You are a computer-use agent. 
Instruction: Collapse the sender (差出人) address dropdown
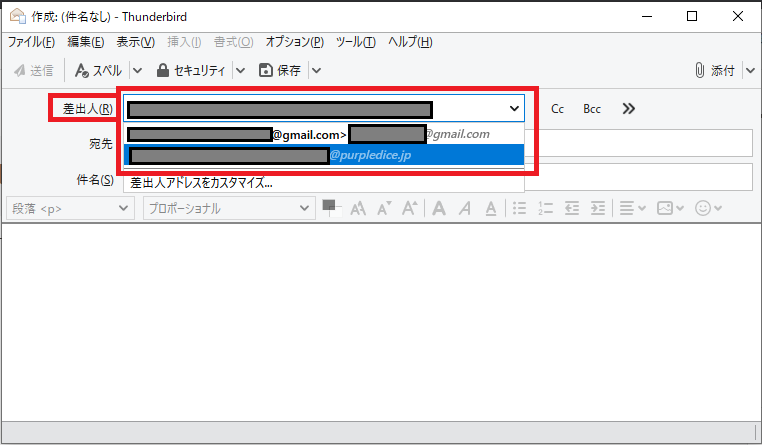pyautogui.click(x=514, y=109)
